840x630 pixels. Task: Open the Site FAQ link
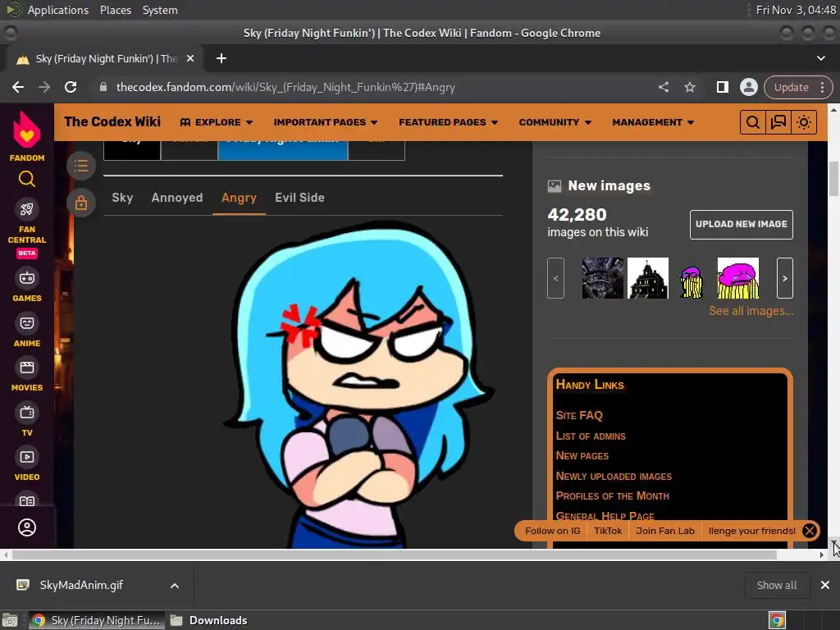click(x=579, y=415)
